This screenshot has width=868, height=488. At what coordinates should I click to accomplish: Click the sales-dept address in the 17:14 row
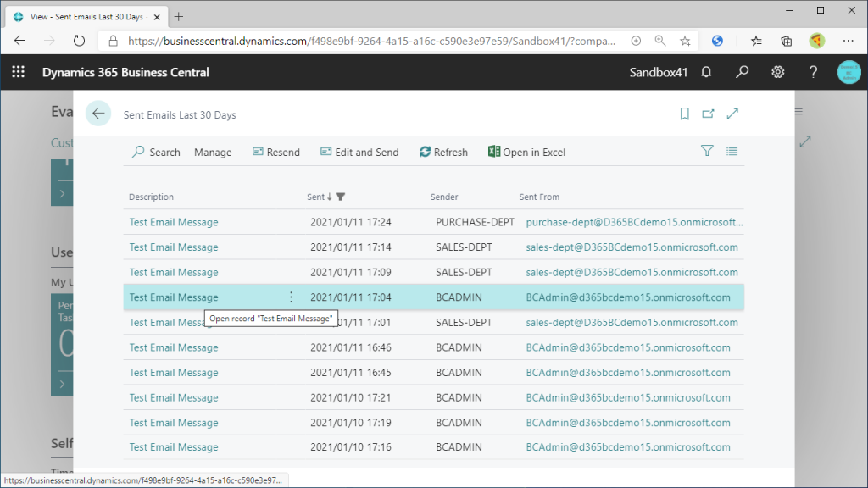[632, 247]
